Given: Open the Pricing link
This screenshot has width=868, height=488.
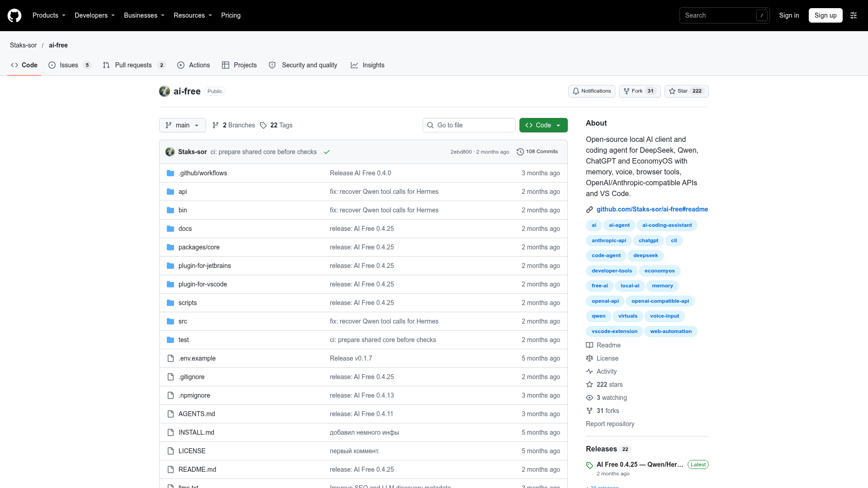Looking at the screenshot, I should (x=231, y=15).
